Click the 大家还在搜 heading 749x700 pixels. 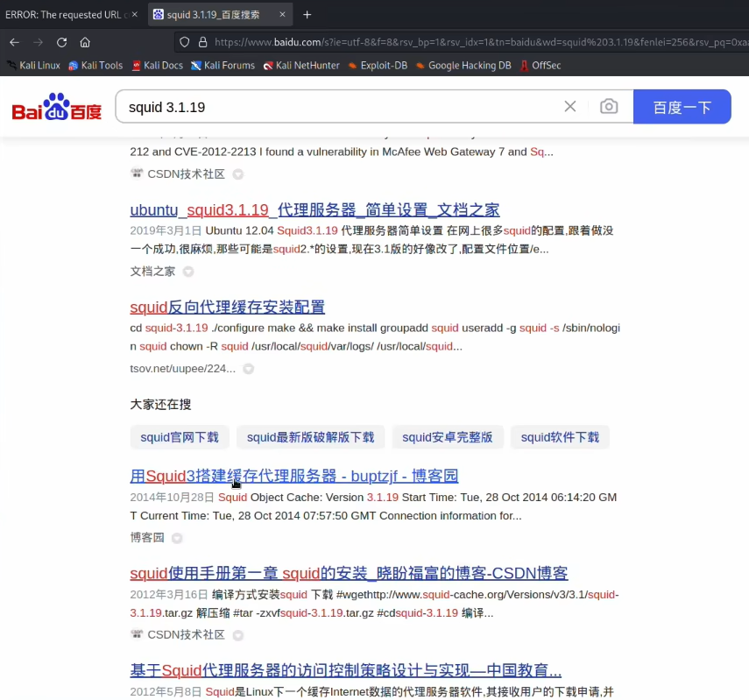click(160, 404)
